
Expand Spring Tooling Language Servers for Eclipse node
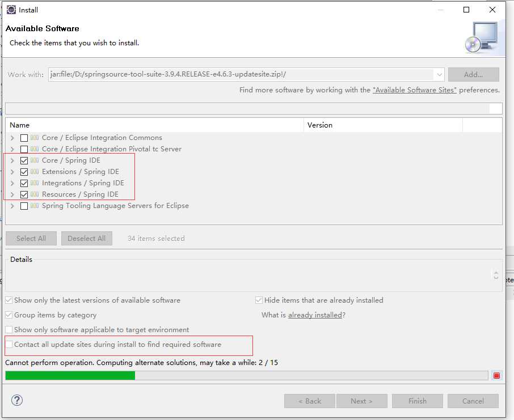pos(12,206)
